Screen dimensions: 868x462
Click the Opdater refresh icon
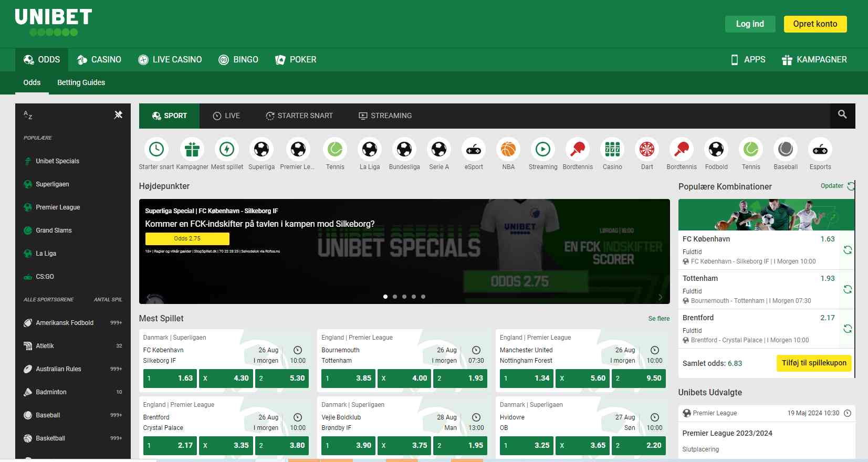click(851, 186)
